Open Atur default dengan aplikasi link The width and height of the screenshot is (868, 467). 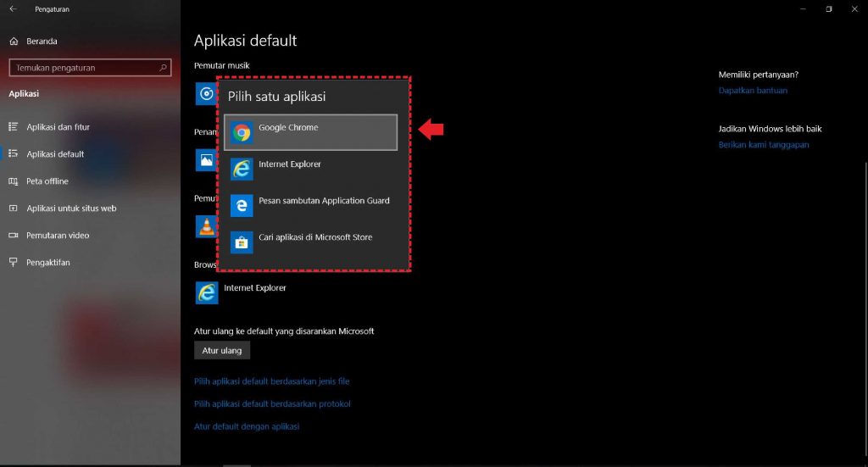(247, 426)
